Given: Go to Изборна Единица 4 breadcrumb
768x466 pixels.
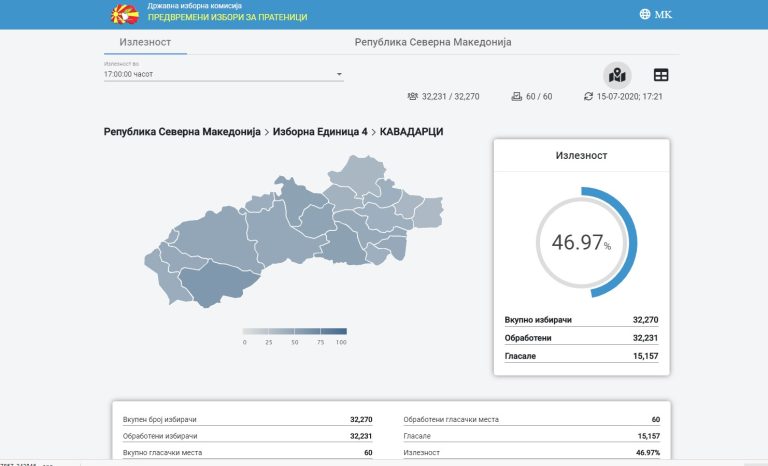Looking at the screenshot, I should [320, 132].
